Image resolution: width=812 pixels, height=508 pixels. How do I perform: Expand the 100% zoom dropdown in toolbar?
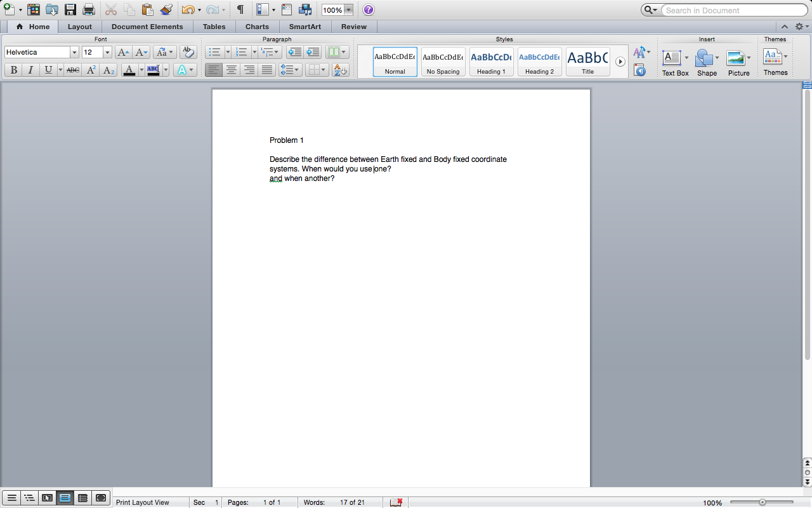coord(348,10)
